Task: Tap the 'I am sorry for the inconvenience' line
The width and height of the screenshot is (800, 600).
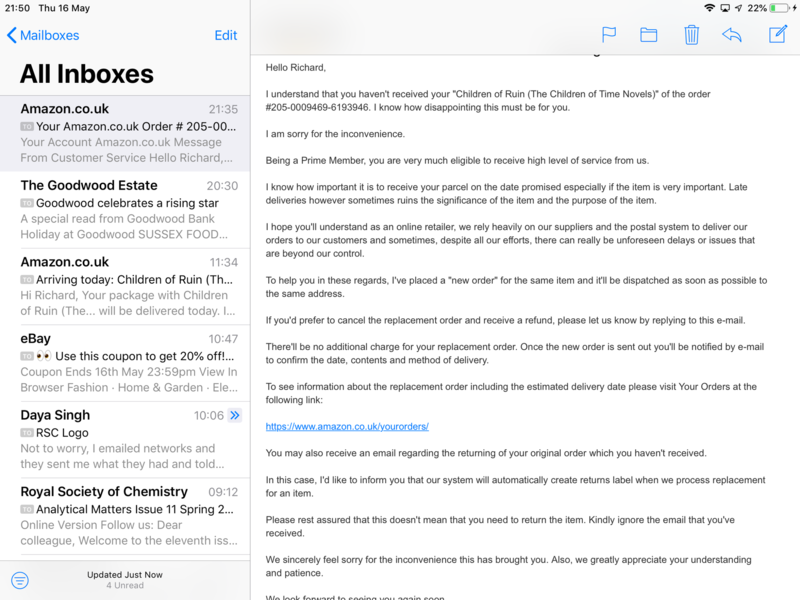Action: pos(335,134)
